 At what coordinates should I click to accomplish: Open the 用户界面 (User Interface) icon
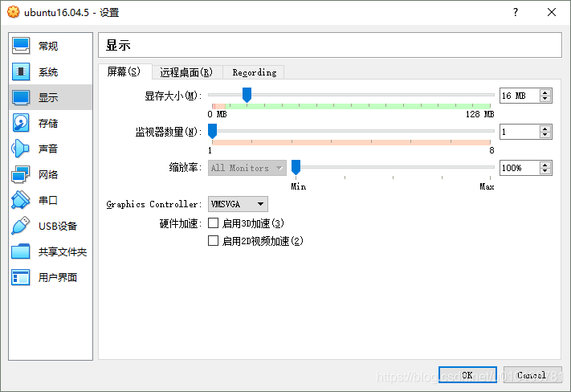coord(20,277)
